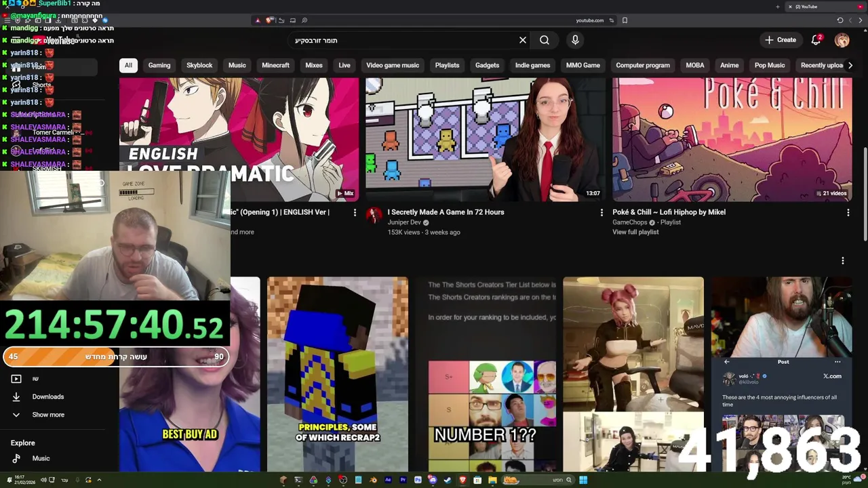Open Blender taskbar icon
The width and height of the screenshot is (868, 488).
coord(373,480)
